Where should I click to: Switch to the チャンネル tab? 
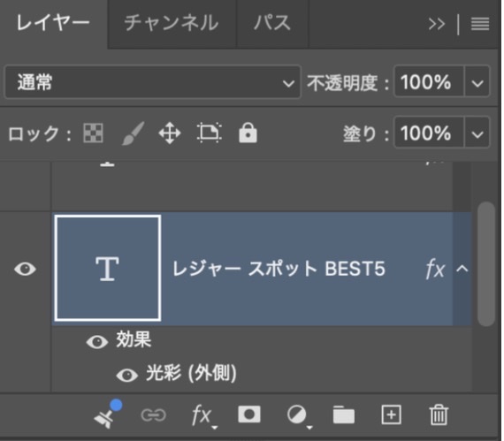(x=172, y=23)
